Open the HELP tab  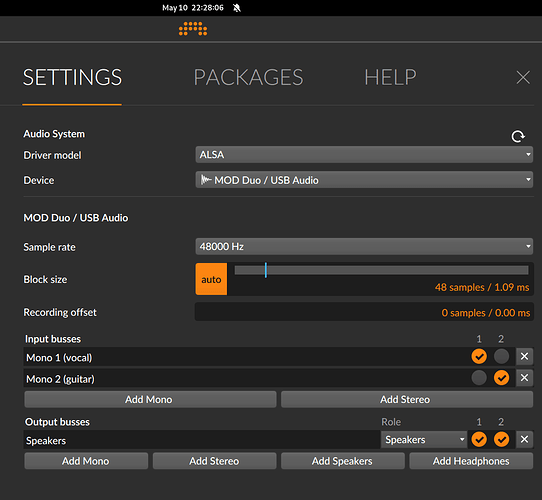(x=391, y=77)
